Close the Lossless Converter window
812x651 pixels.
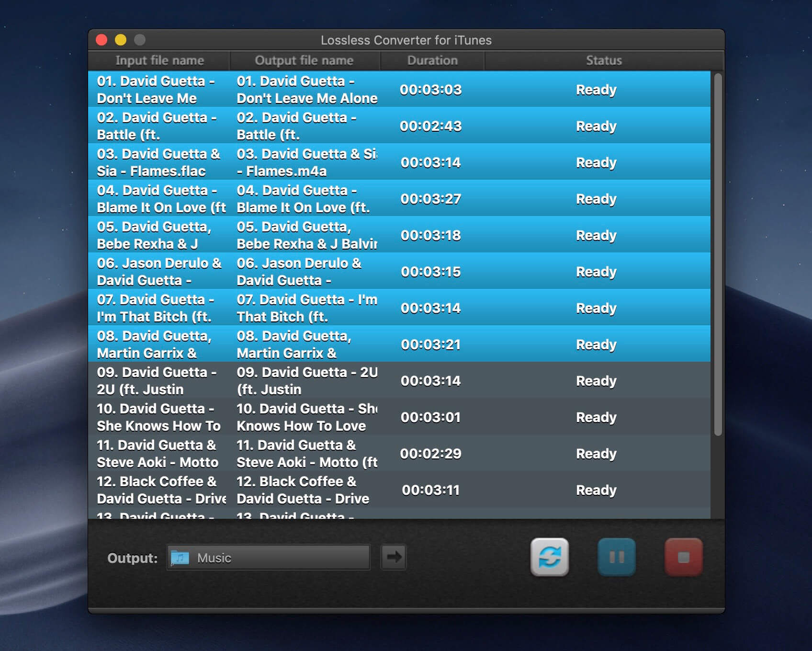point(101,40)
